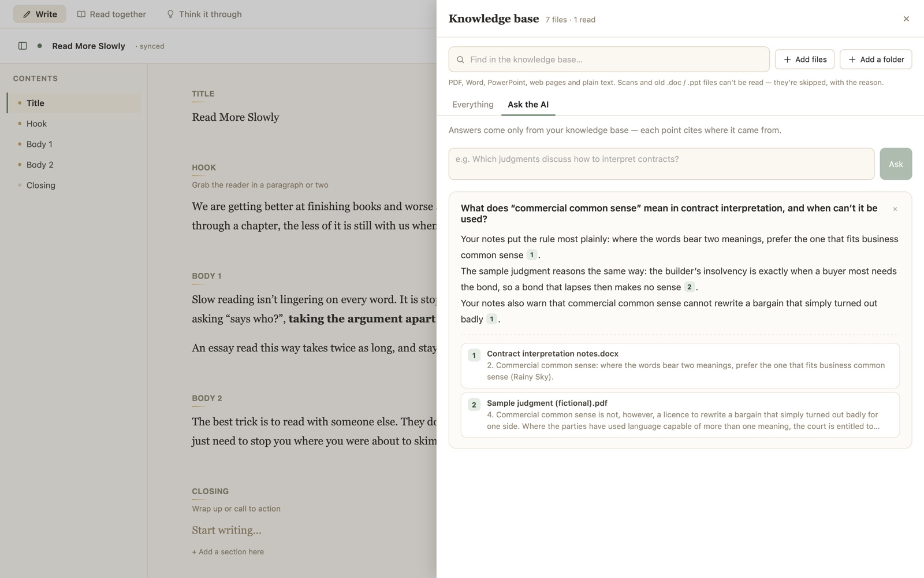Dismiss the commercial common sense answer card
The width and height of the screenshot is (924, 578).
895,209
